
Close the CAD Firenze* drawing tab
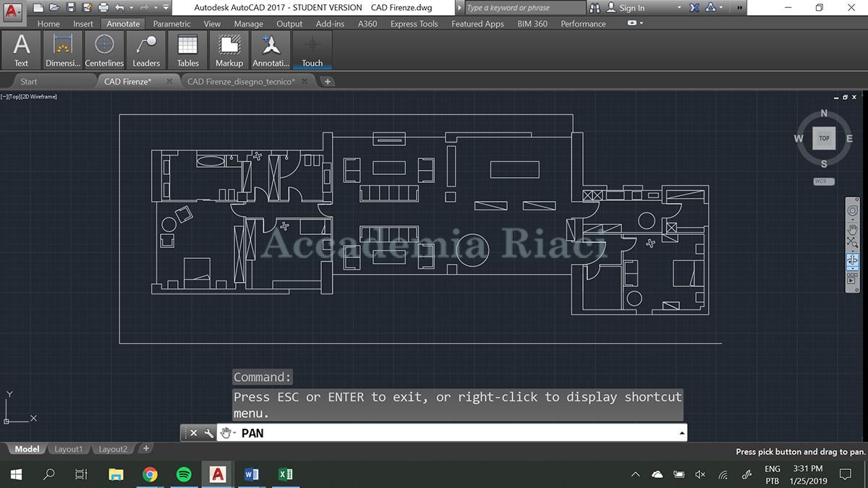[169, 82]
